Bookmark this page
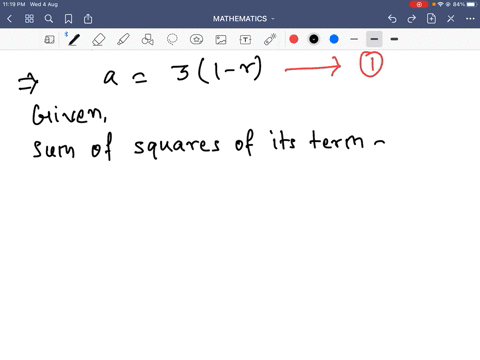 (68, 19)
